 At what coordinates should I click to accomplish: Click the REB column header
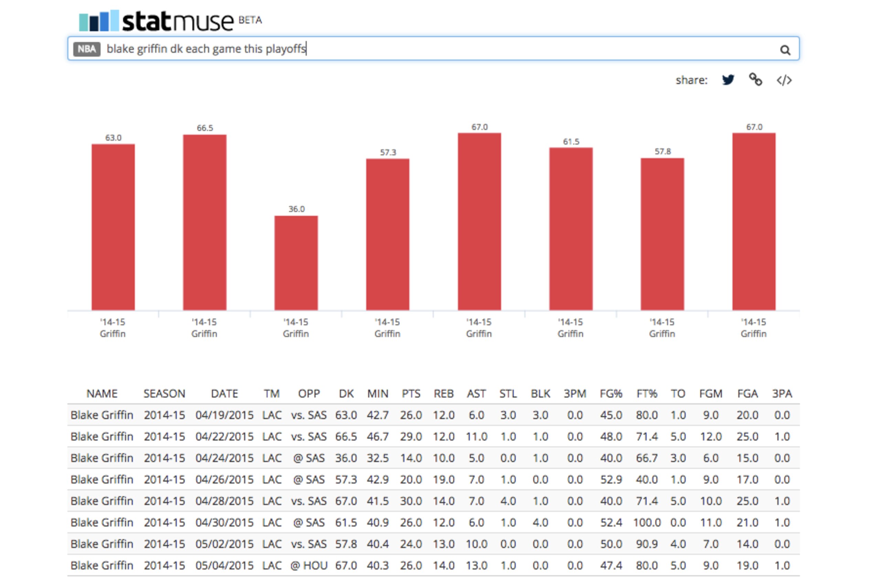(x=444, y=393)
